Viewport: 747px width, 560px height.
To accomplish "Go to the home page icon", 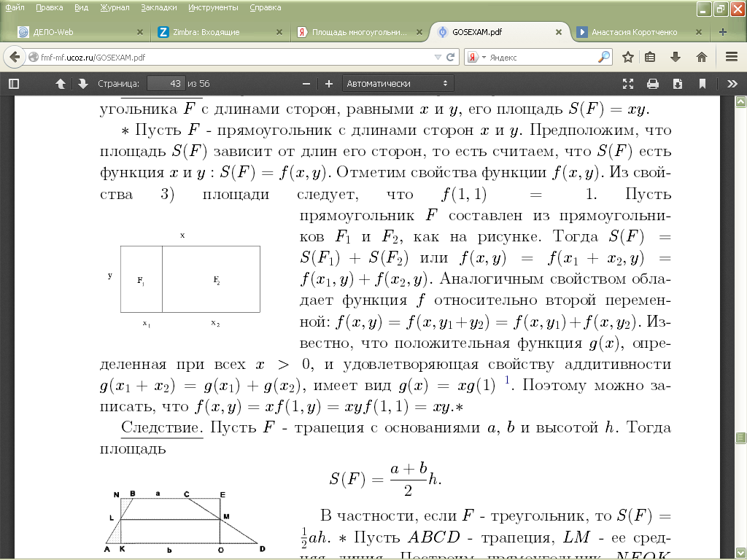I will click(x=701, y=57).
